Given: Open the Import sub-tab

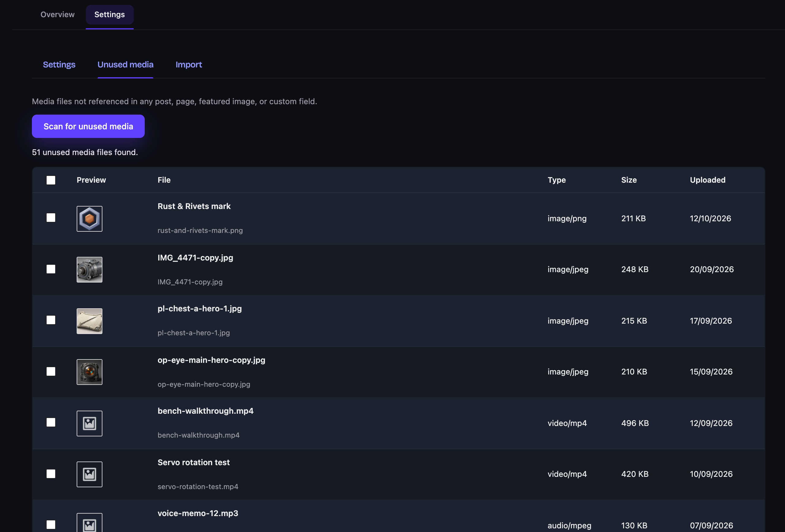Looking at the screenshot, I should tap(189, 64).
